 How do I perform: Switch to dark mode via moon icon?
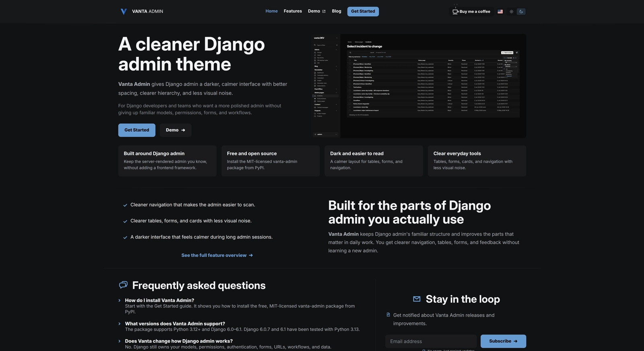pos(521,12)
